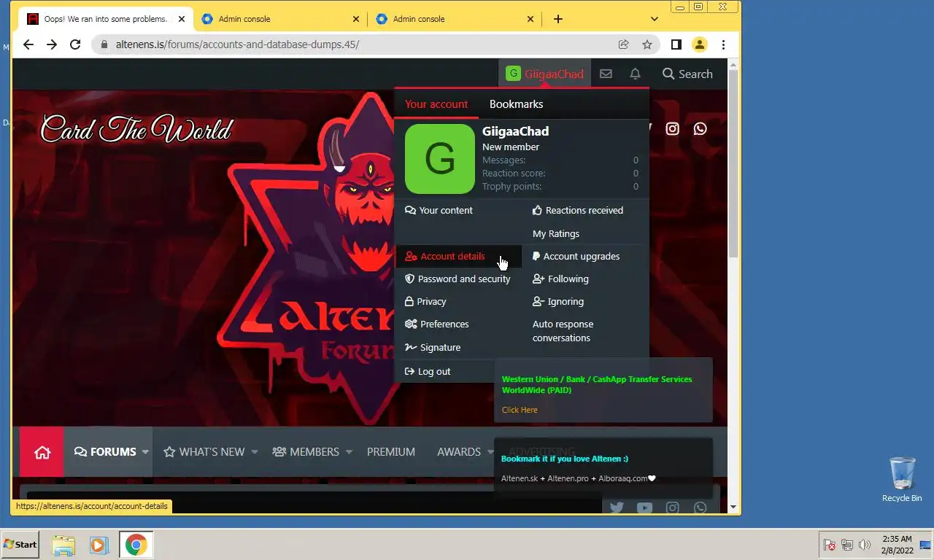Bookmark this page with star icon

tap(647, 44)
